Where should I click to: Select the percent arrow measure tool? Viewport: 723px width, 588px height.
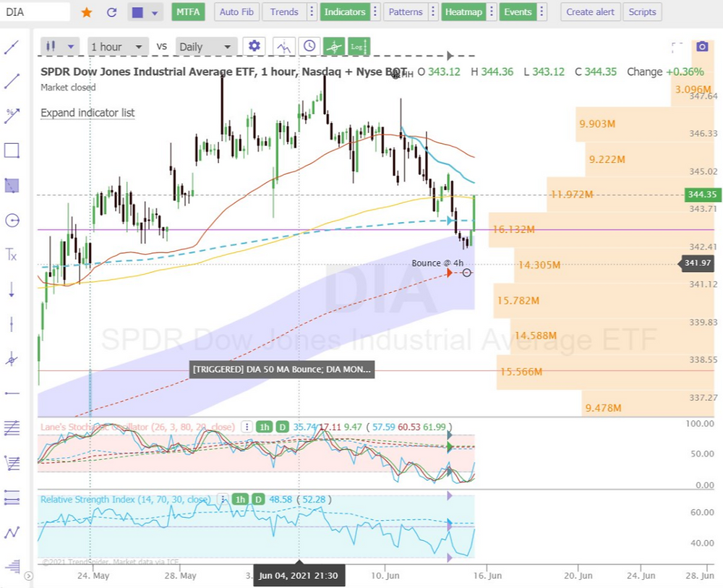tap(12, 116)
